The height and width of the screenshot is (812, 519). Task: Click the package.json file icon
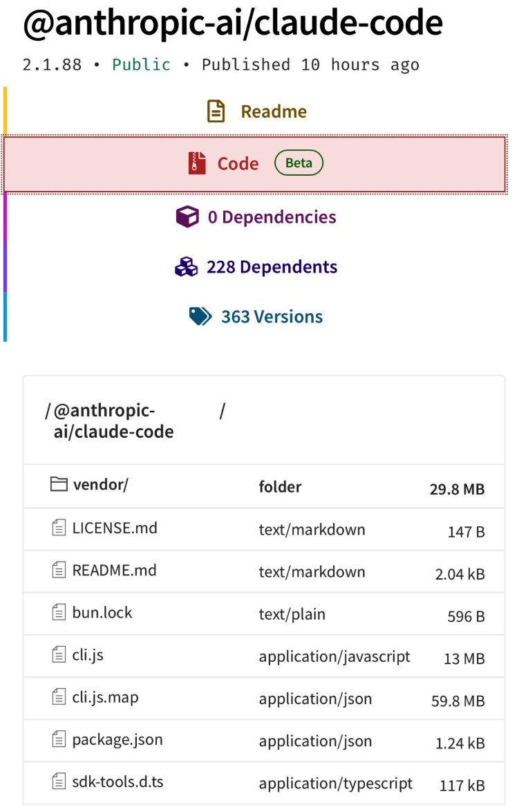59,739
